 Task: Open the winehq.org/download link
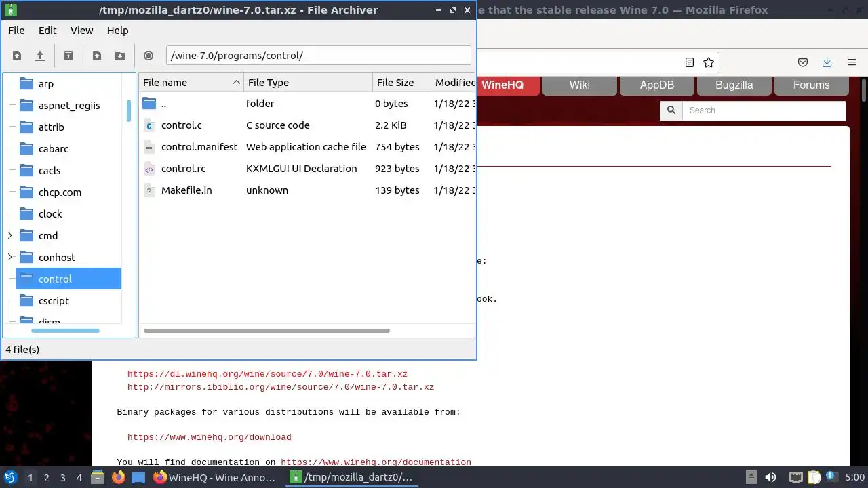pos(210,437)
